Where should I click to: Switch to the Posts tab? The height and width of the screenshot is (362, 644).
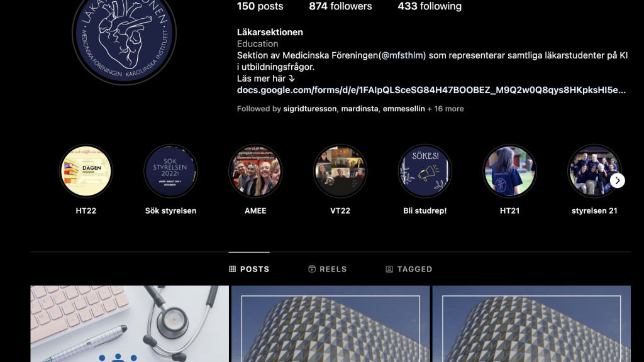click(x=249, y=269)
